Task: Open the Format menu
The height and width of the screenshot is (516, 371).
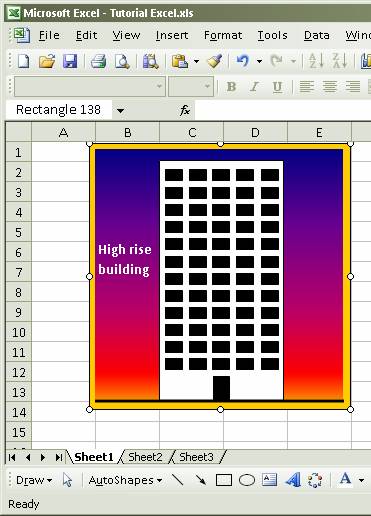Action: tap(223, 35)
